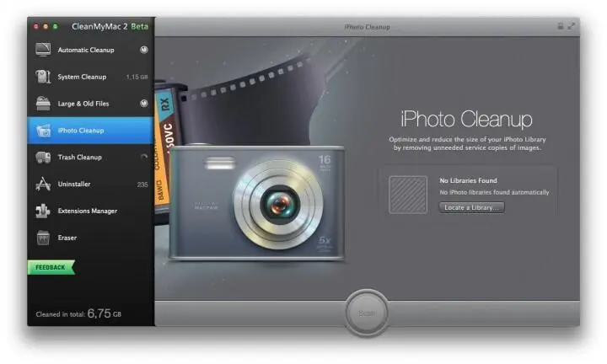Select System Cleanup in the sidebar
This screenshot has height=364, width=607.
[90, 77]
